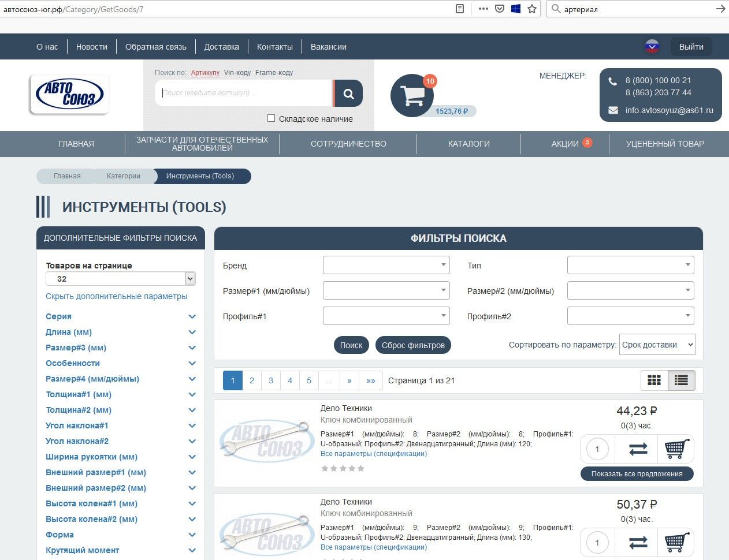The width and height of the screenshot is (729, 560).
Task: Select search by Frame-коду option
Action: (274, 73)
